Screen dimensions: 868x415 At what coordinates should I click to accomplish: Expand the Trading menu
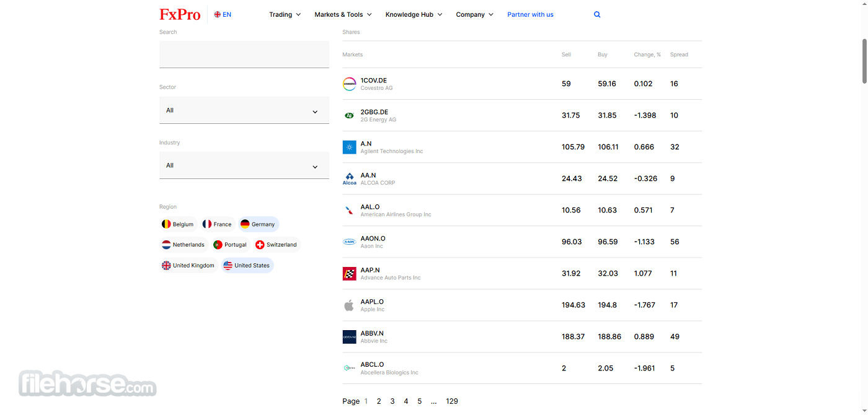pos(285,14)
